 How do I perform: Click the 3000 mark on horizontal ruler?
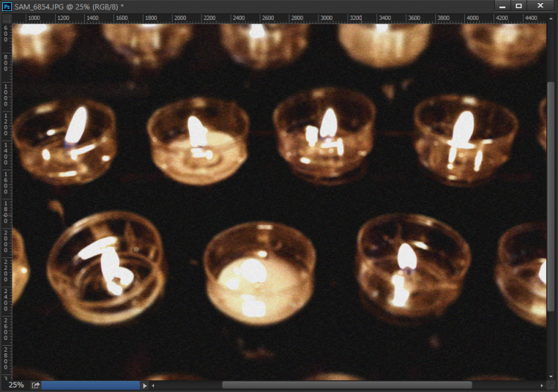point(327,18)
